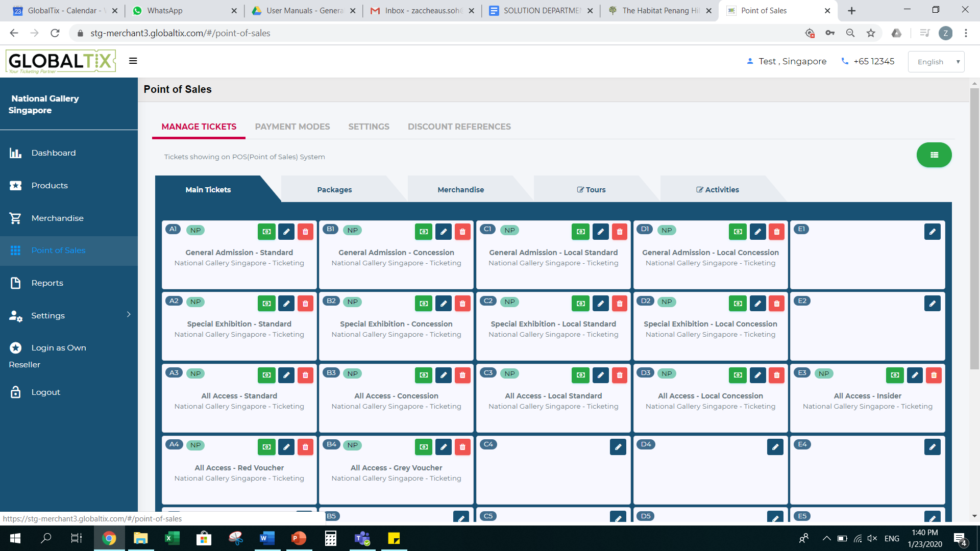
Task: Open Excel from the Windows taskbar
Action: (x=172, y=538)
